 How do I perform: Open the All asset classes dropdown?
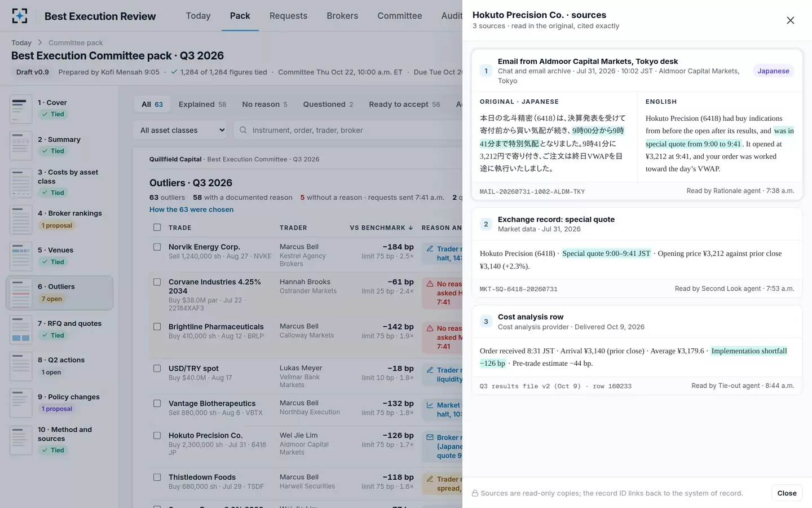coord(180,130)
